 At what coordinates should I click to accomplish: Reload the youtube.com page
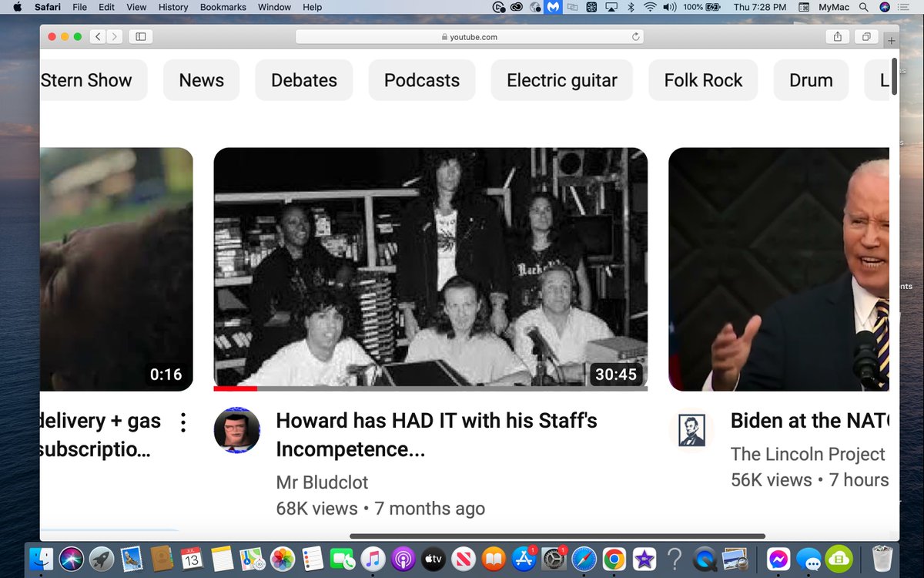click(636, 36)
